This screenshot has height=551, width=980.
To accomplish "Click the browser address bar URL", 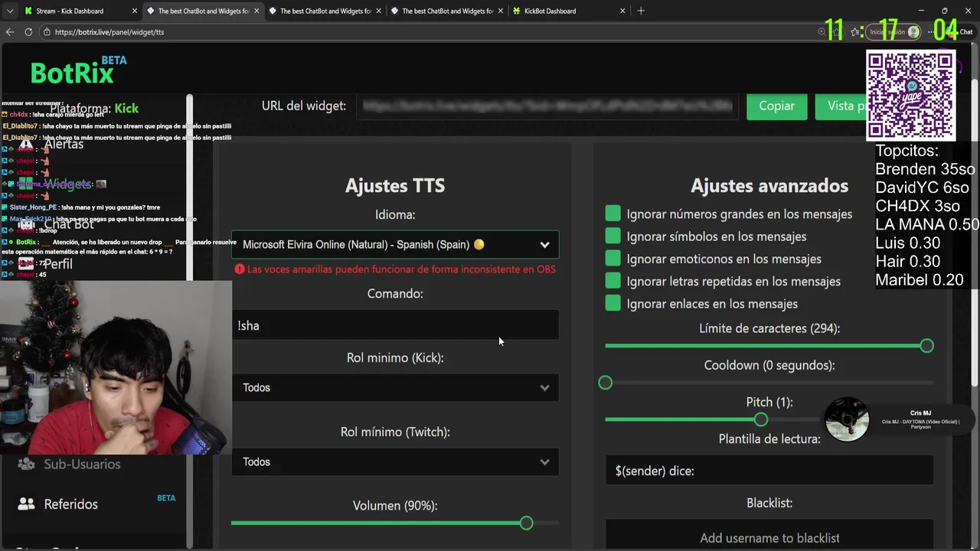I will (x=109, y=32).
